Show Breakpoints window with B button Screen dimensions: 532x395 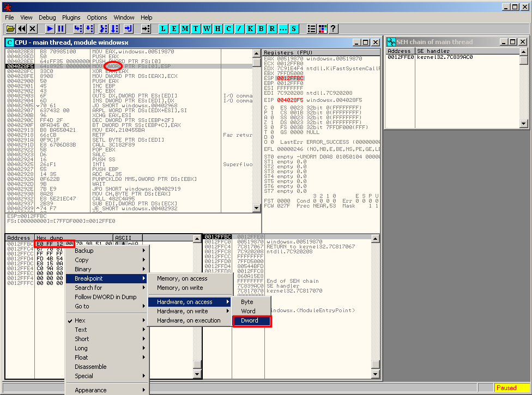click(262, 28)
